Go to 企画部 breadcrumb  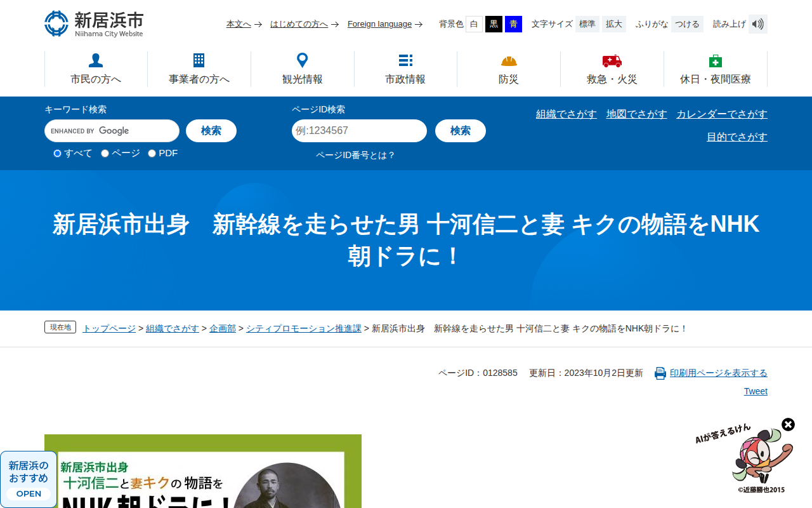point(223,328)
